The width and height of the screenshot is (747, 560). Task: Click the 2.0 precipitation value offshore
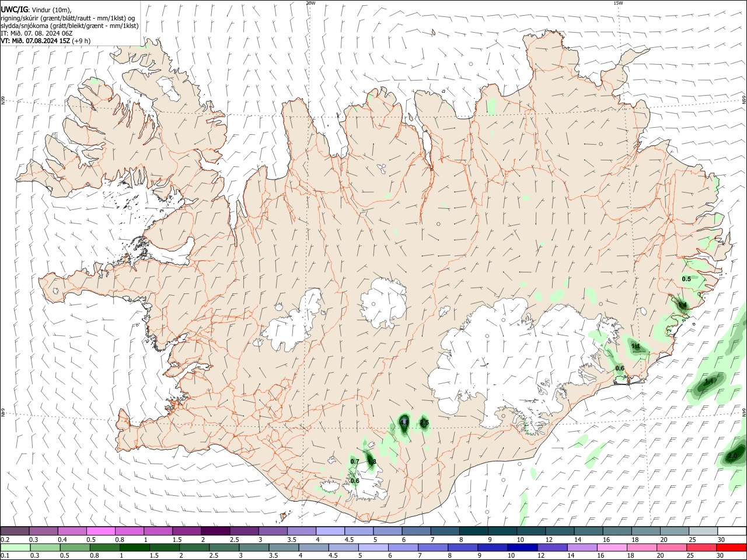pyautogui.click(x=733, y=456)
